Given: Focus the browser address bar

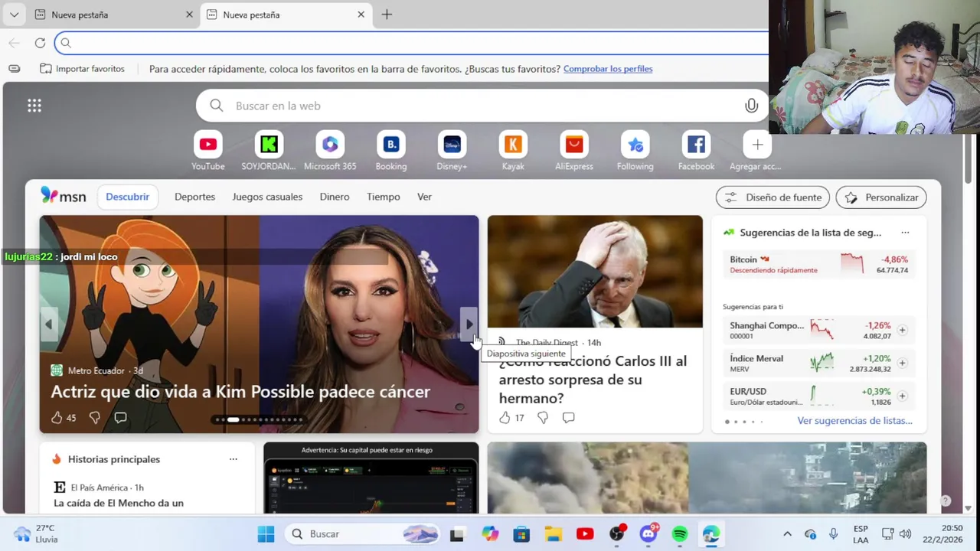Looking at the screenshot, I should (x=413, y=43).
